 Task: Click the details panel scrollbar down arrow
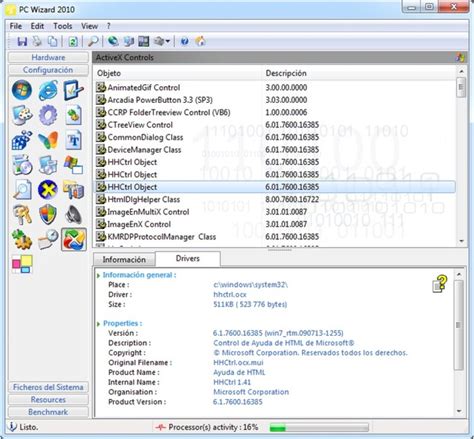click(459, 411)
